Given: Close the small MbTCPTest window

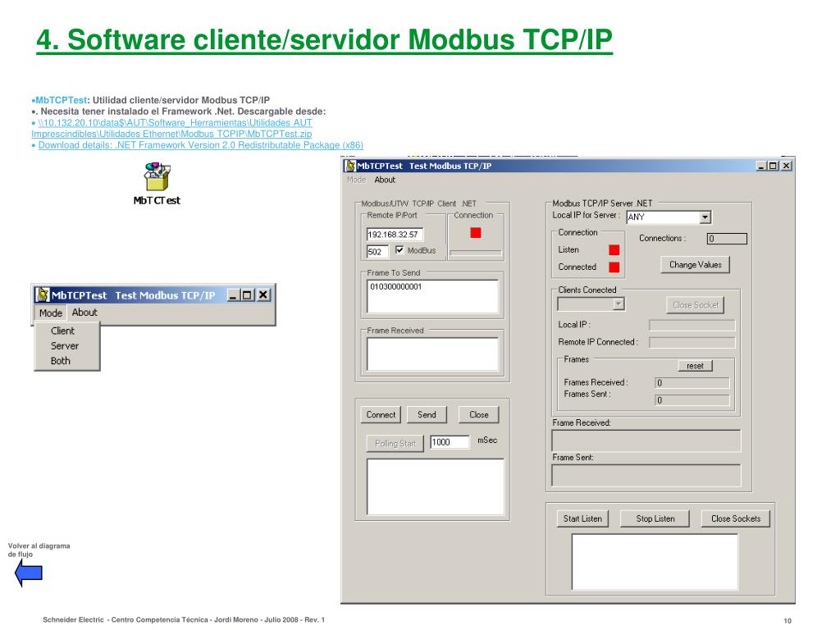Looking at the screenshot, I should tap(263, 294).
